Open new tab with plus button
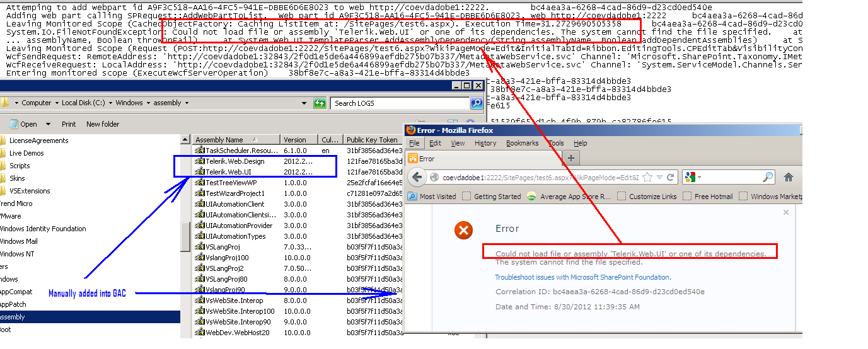Image resolution: width=868 pixels, height=349 pixels. coord(571,158)
